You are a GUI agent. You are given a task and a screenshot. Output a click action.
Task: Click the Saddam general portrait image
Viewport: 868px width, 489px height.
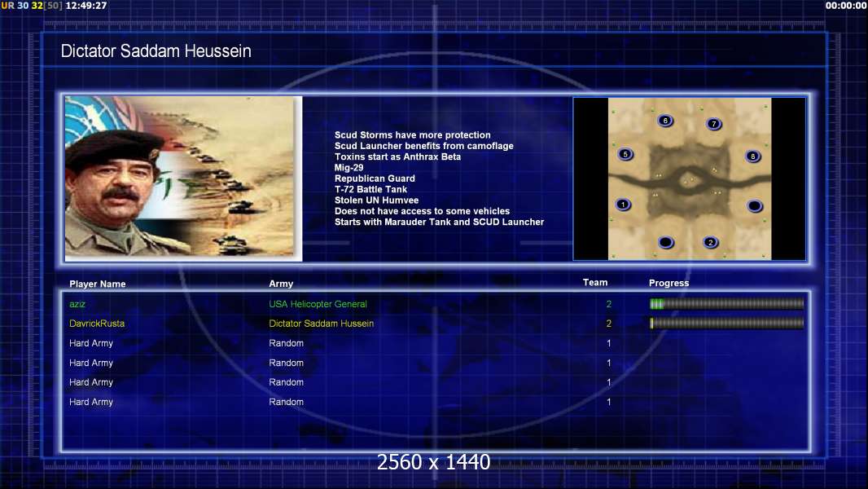[x=183, y=178]
